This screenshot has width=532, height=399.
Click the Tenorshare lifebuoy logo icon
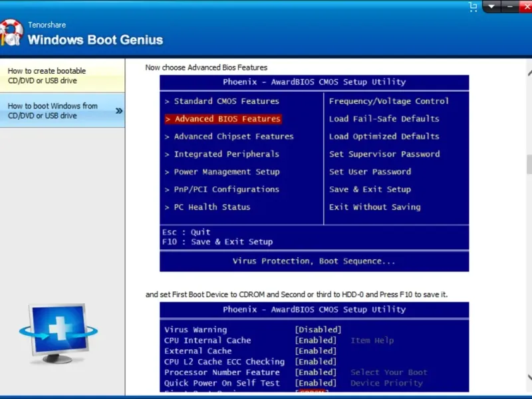11,33
